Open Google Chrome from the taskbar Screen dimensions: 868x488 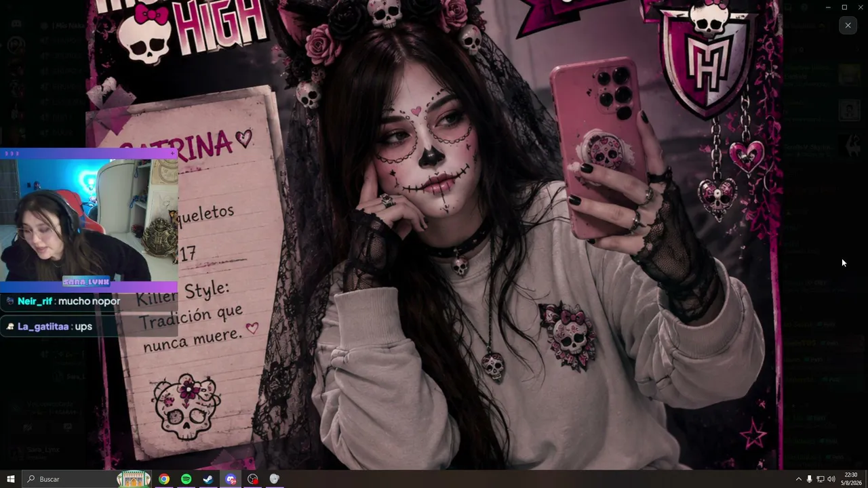pyautogui.click(x=164, y=479)
